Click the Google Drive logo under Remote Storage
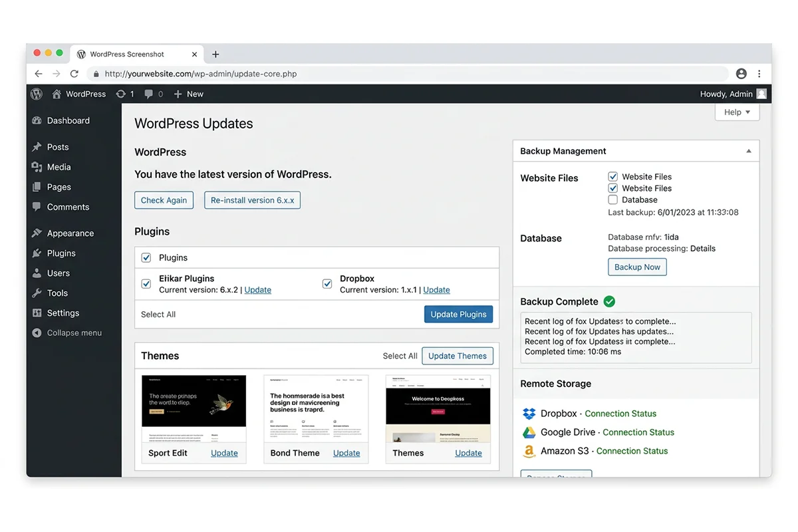Screen dimensions: 798x532 (529, 432)
